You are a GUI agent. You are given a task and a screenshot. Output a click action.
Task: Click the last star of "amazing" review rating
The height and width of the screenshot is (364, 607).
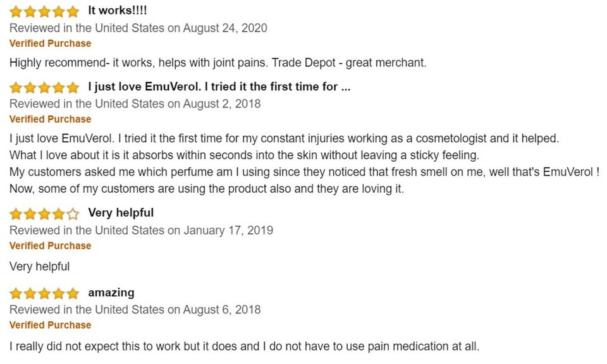[x=72, y=293]
